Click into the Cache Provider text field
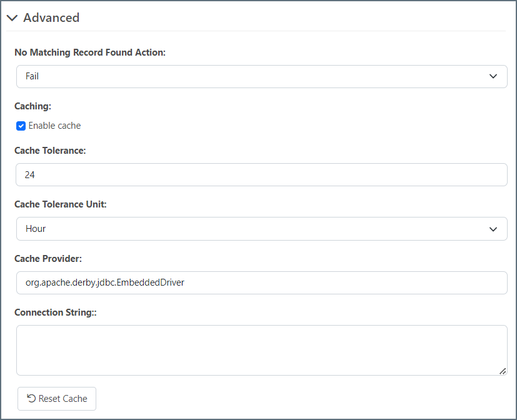Viewport: 517px width, 420px height. [x=261, y=282]
